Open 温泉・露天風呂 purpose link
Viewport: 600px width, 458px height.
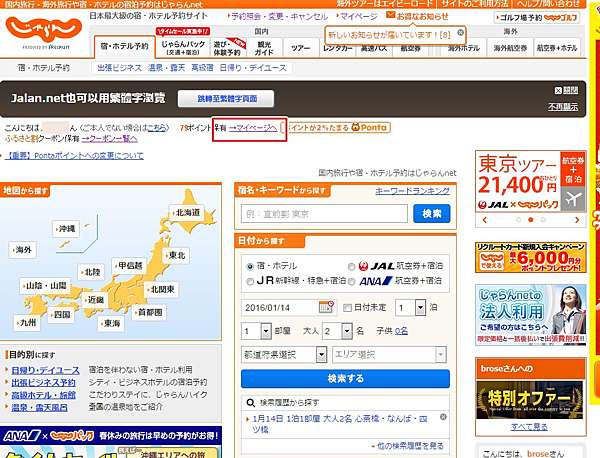39,407
